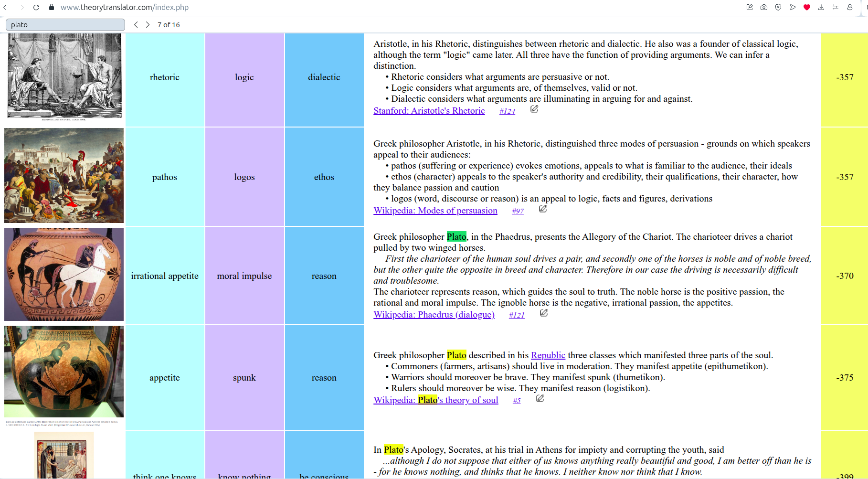The image size is (868, 479).
Task: Click edit icon beside Phaedrus entry #121
Action: 544,313
